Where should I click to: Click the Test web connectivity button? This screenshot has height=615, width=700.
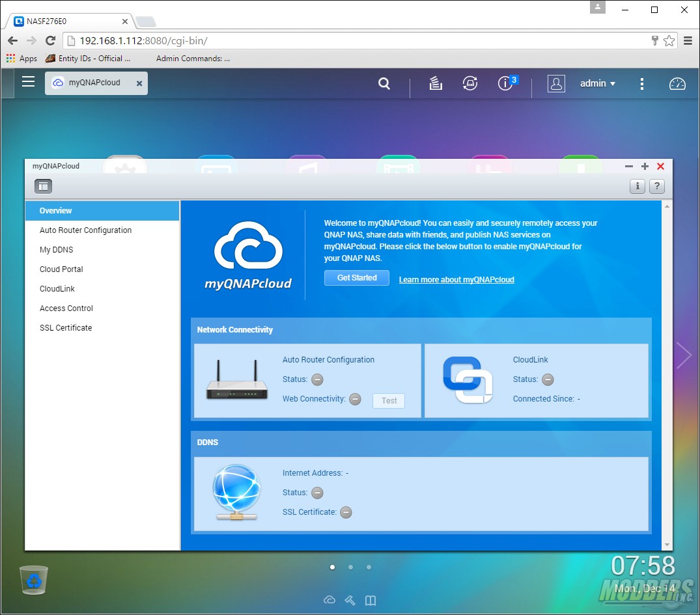[389, 401]
